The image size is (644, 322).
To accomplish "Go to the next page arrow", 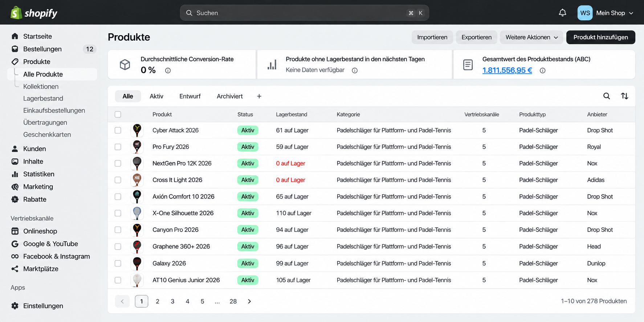I will 249,301.
